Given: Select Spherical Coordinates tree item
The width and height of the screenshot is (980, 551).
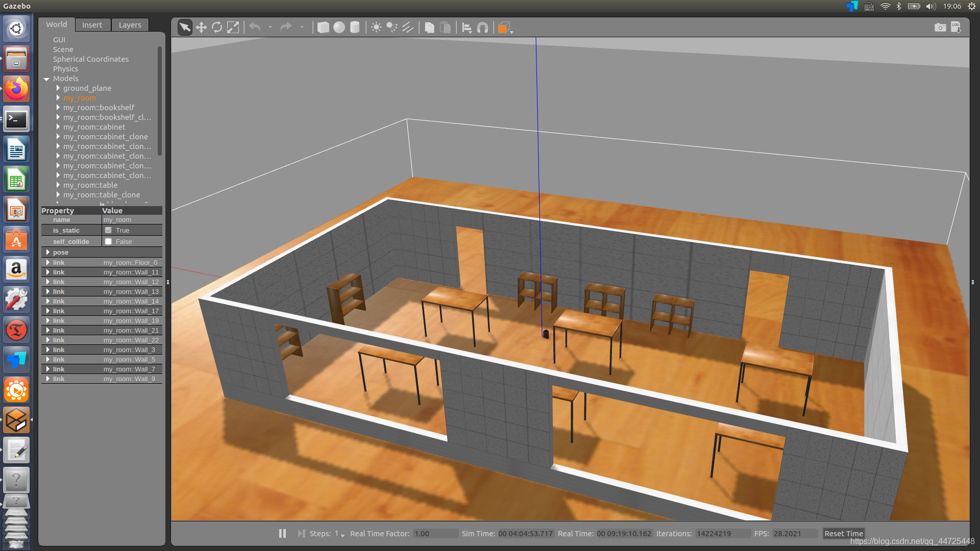Looking at the screenshot, I should pos(91,59).
